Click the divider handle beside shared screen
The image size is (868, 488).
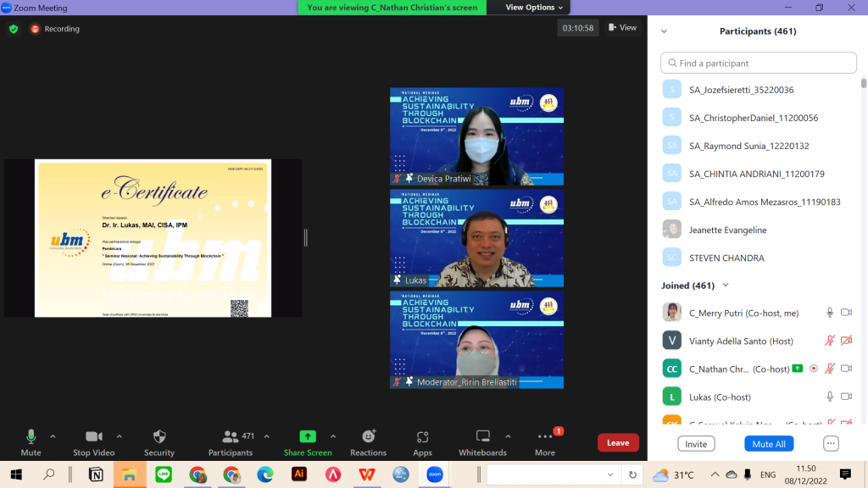pos(305,238)
